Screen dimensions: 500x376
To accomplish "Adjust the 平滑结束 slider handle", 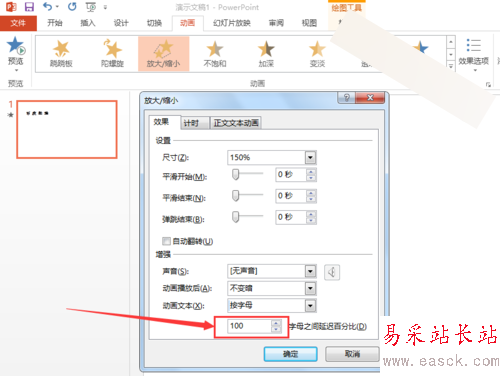I will click(236, 196).
